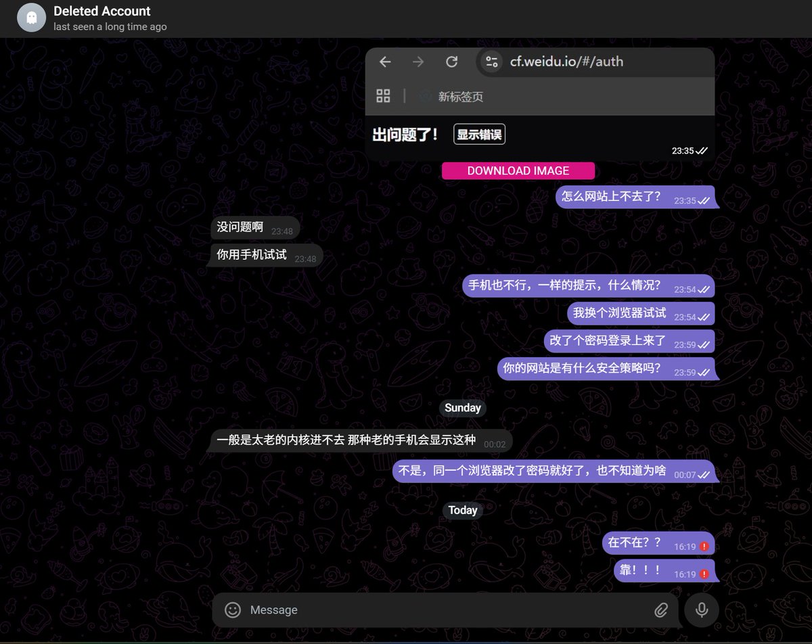Click message starting 不是，同一个浏览器改了密码

[554, 471]
